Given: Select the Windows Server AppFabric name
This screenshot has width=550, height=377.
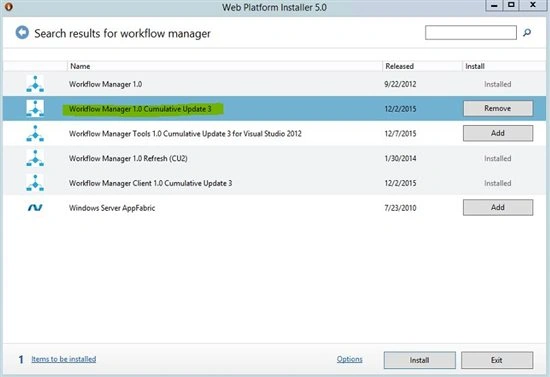Looking at the screenshot, I should point(112,208).
